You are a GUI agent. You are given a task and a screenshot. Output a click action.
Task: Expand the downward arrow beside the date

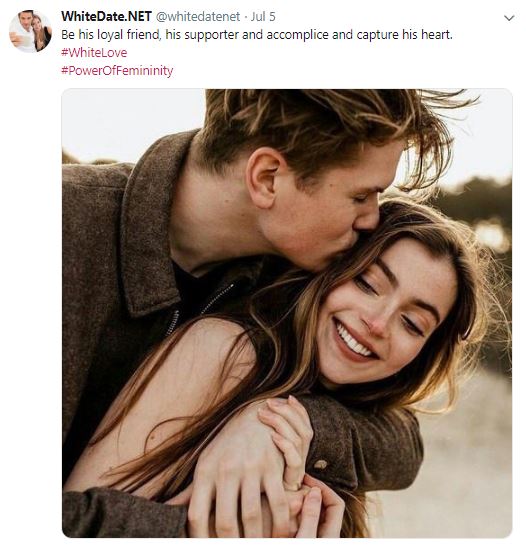[509, 18]
